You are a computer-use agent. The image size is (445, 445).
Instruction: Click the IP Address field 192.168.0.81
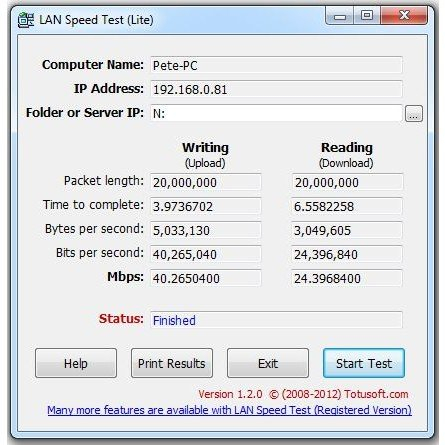click(276, 89)
